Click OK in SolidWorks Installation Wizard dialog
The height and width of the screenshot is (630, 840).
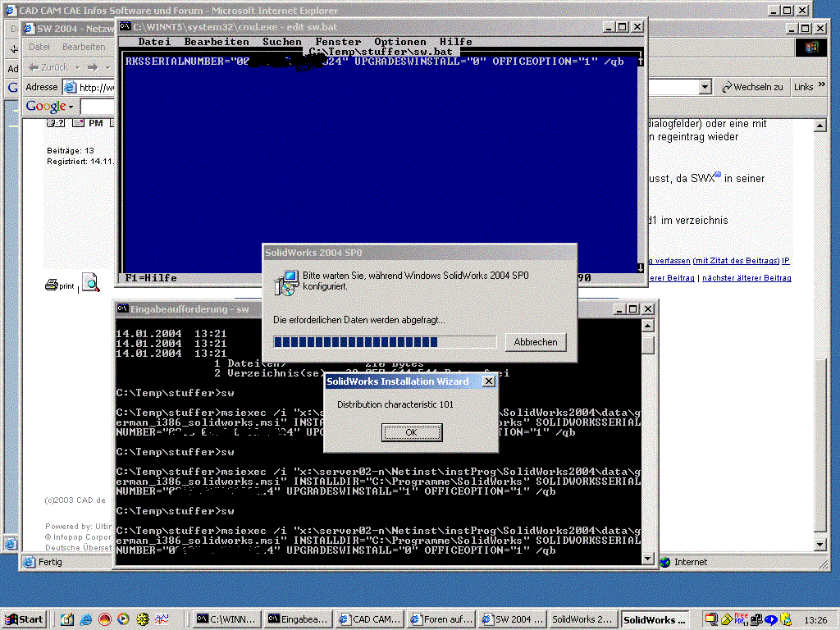tap(412, 432)
